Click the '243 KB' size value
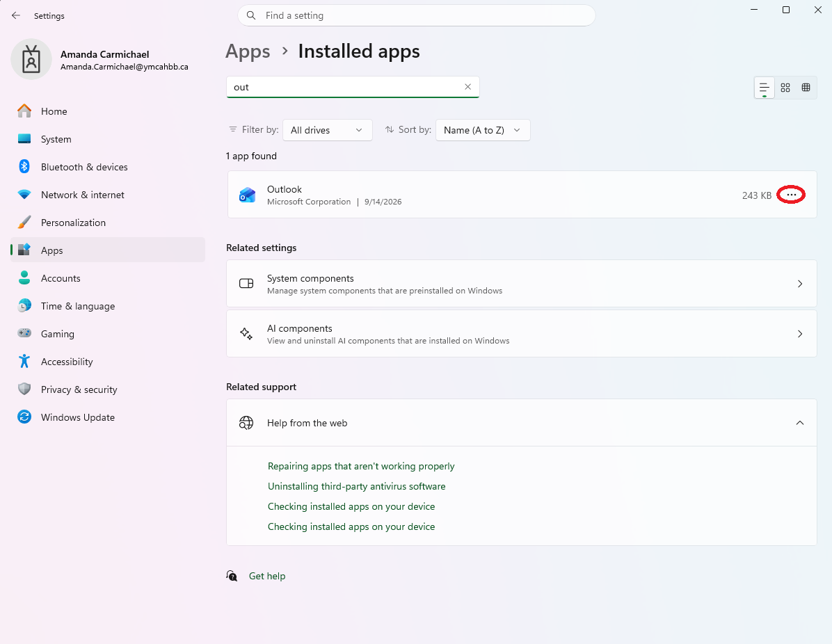 757,195
